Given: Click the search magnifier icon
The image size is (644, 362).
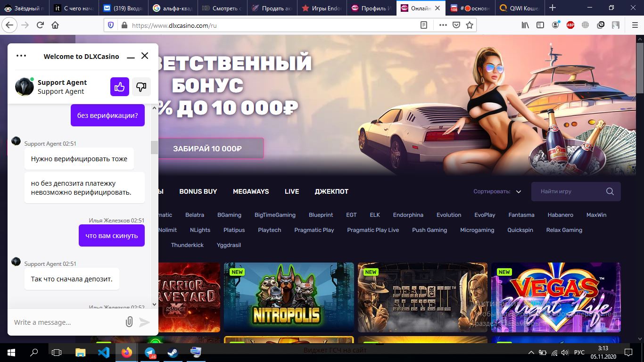Looking at the screenshot, I should pyautogui.click(x=610, y=191).
